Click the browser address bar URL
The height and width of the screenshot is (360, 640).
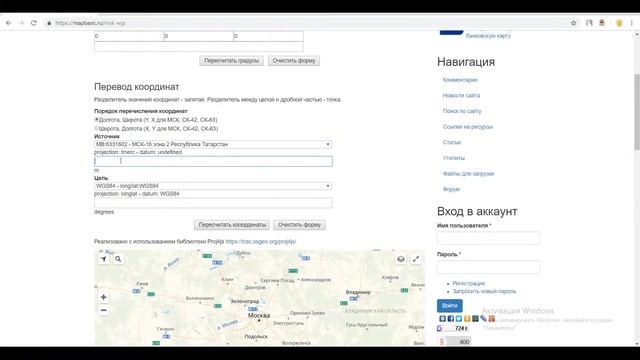click(x=91, y=23)
